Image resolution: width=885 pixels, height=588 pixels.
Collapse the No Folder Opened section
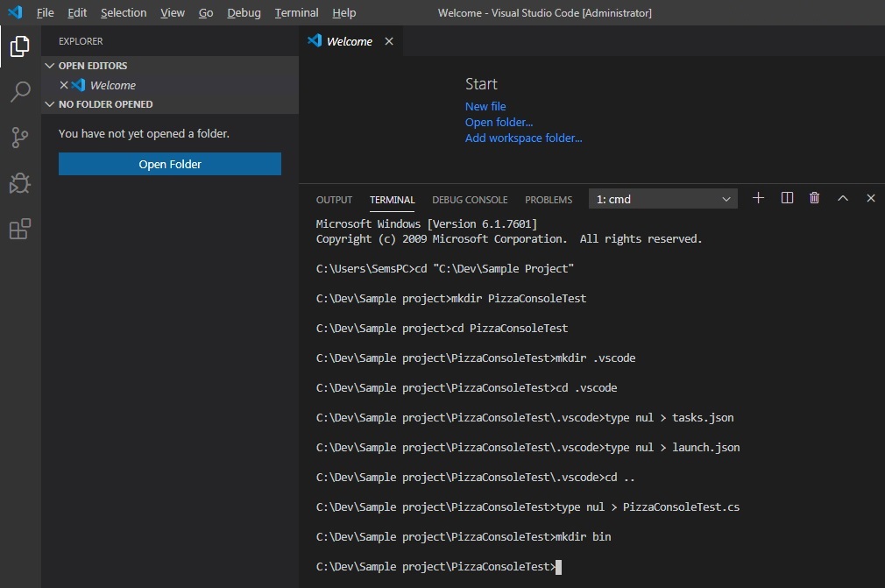(50, 104)
